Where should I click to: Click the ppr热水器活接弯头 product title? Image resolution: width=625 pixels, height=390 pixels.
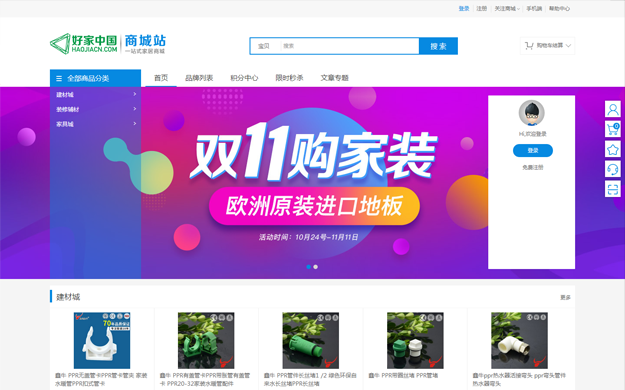point(519,379)
